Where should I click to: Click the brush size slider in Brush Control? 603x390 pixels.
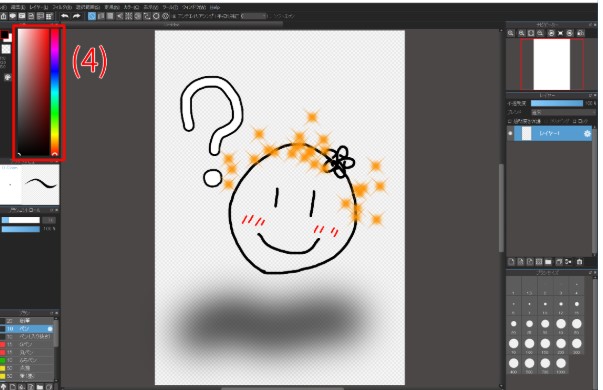coord(21,220)
